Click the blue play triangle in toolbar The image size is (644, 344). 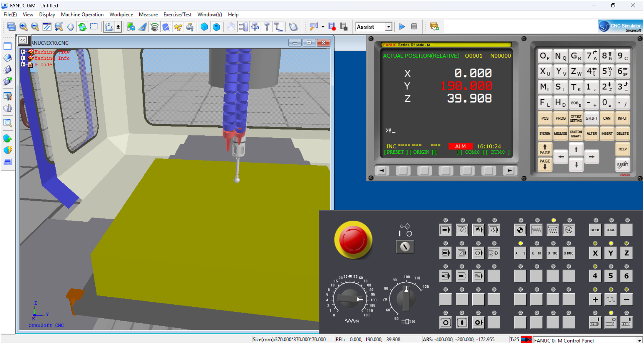[x=402, y=26]
